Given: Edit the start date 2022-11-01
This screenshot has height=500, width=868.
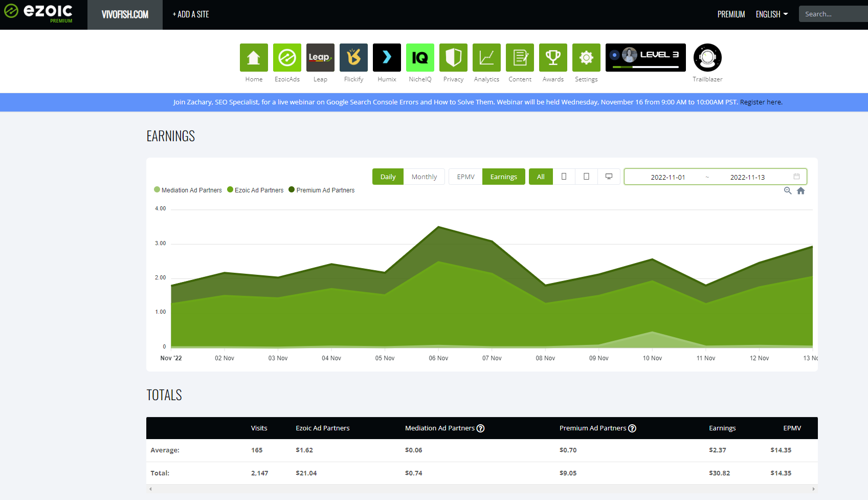Looking at the screenshot, I should [x=667, y=177].
